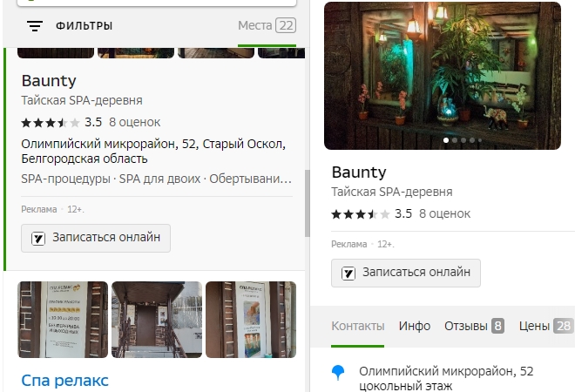
Task: Switch to the Места tab
Action: (255, 25)
